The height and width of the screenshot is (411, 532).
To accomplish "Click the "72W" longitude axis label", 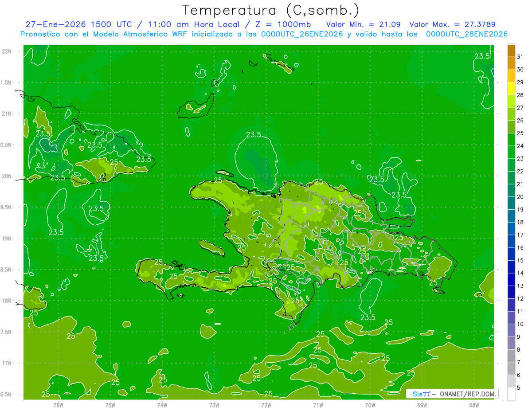I will pyautogui.click(x=266, y=405).
